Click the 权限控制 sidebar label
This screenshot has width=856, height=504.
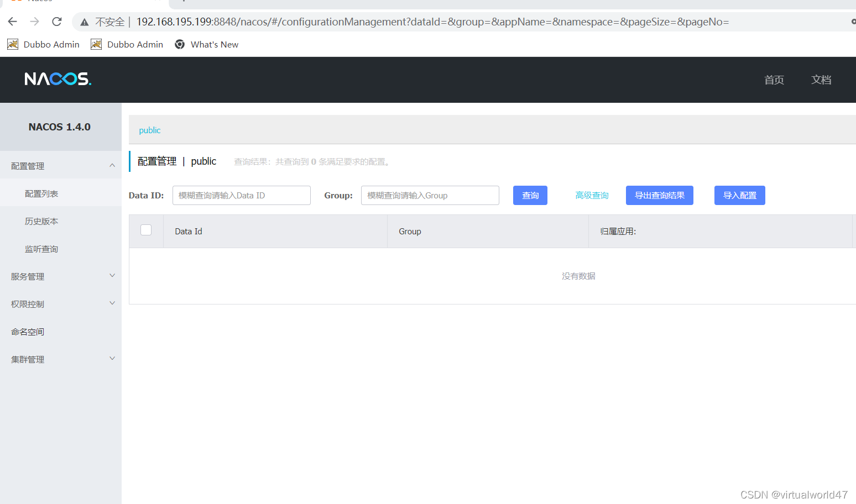click(x=28, y=304)
